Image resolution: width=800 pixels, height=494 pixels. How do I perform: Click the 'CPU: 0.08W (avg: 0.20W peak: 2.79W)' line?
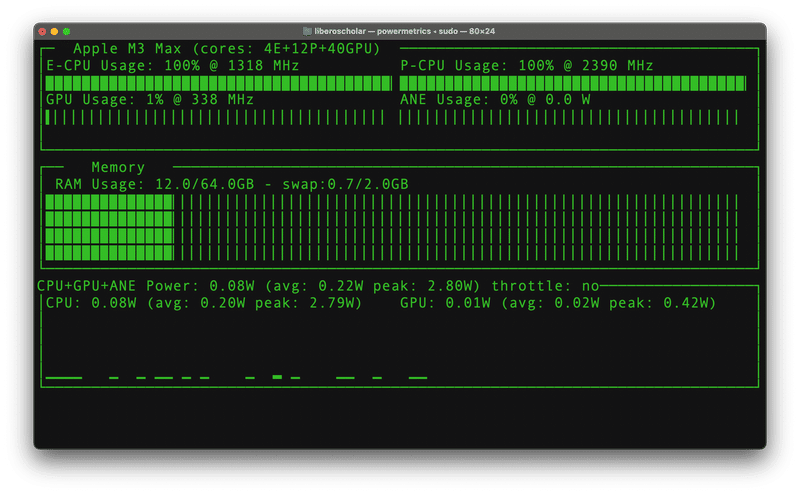point(204,303)
